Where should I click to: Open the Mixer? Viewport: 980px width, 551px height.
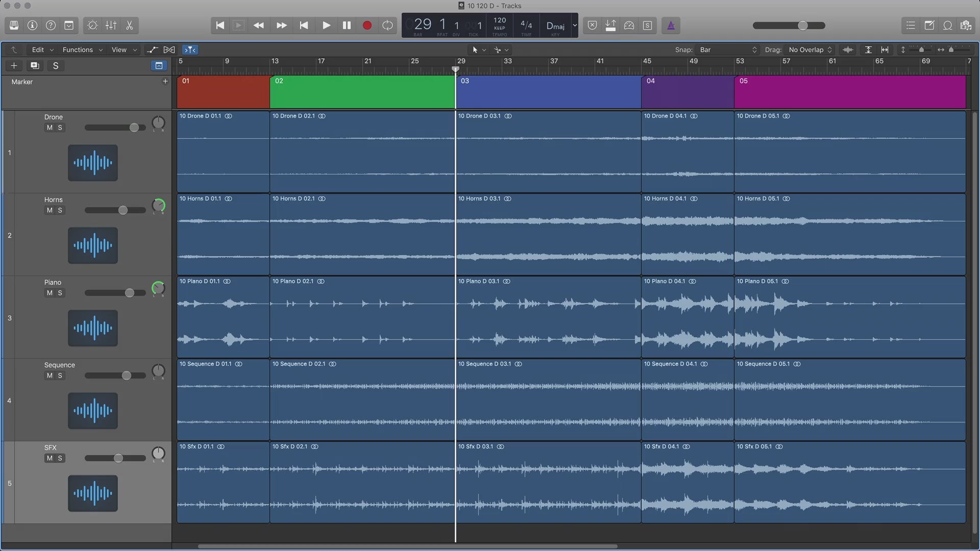pos(111,26)
